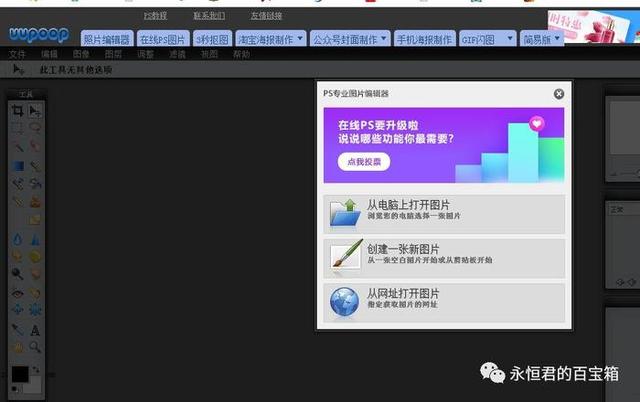The width and height of the screenshot is (640, 402).
Task: Expand the 淘宝海报制作 dropdown arrow
Action: tap(300, 39)
